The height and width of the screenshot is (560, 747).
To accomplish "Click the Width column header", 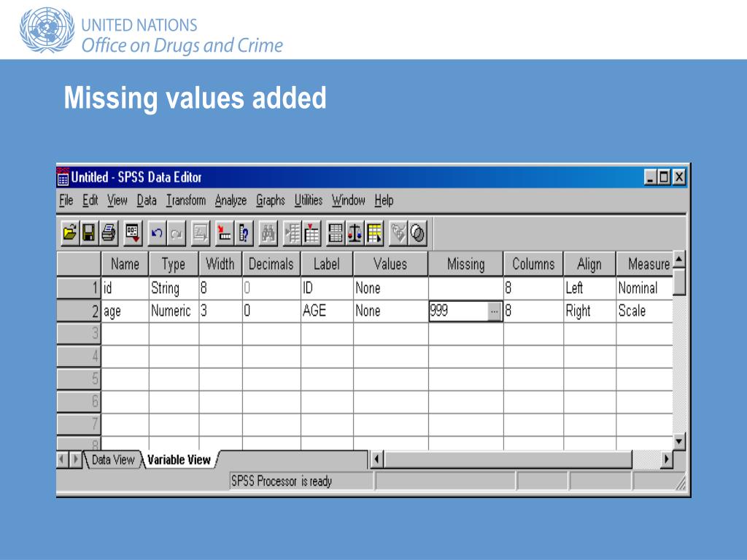I will pyautogui.click(x=220, y=264).
